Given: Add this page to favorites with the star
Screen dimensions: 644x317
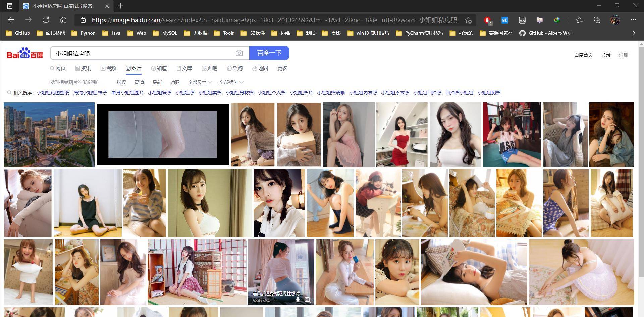Looking at the screenshot, I should point(469,20).
